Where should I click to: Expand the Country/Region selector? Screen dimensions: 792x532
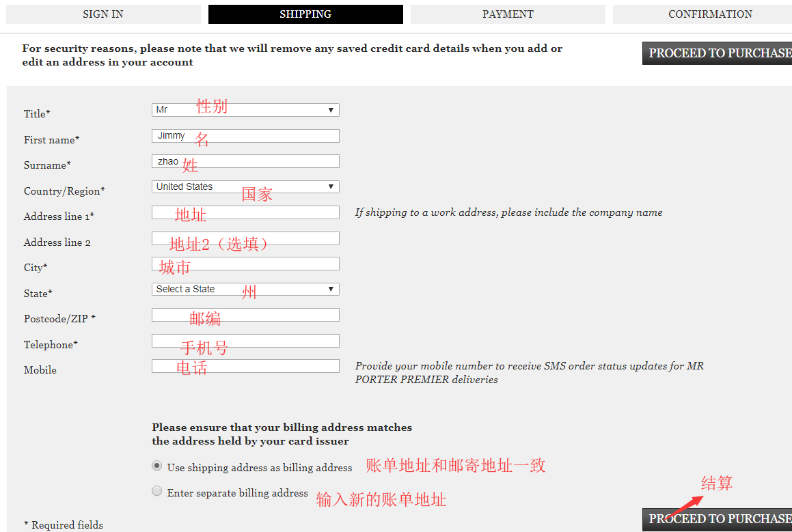click(245, 186)
